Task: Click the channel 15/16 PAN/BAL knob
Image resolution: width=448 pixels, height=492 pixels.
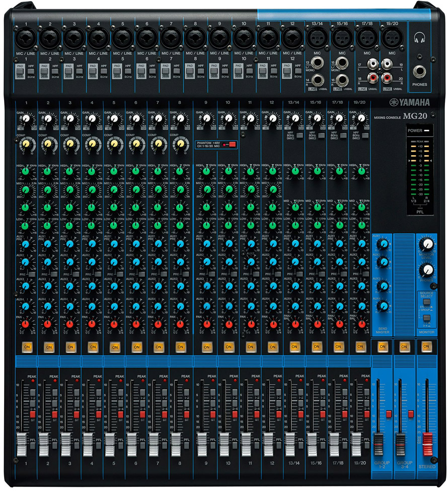Action: click(317, 324)
